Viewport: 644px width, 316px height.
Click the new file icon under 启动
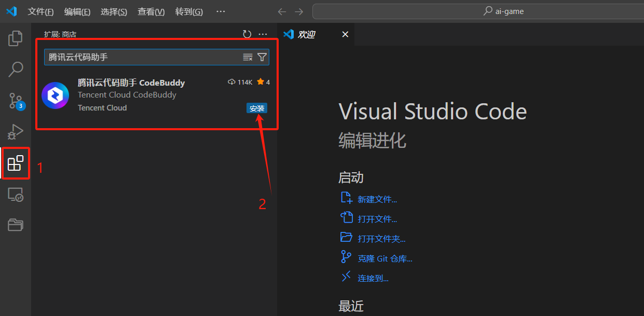point(346,198)
